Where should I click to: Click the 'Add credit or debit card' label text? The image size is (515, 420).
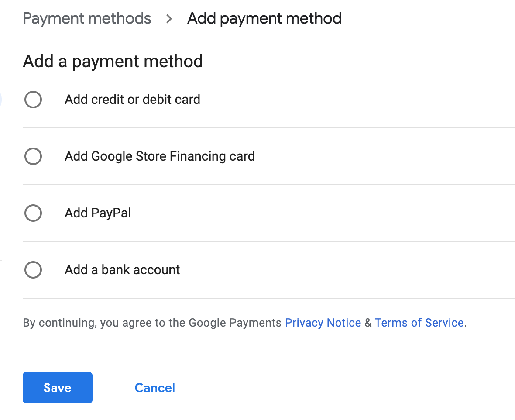pos(132,100)
